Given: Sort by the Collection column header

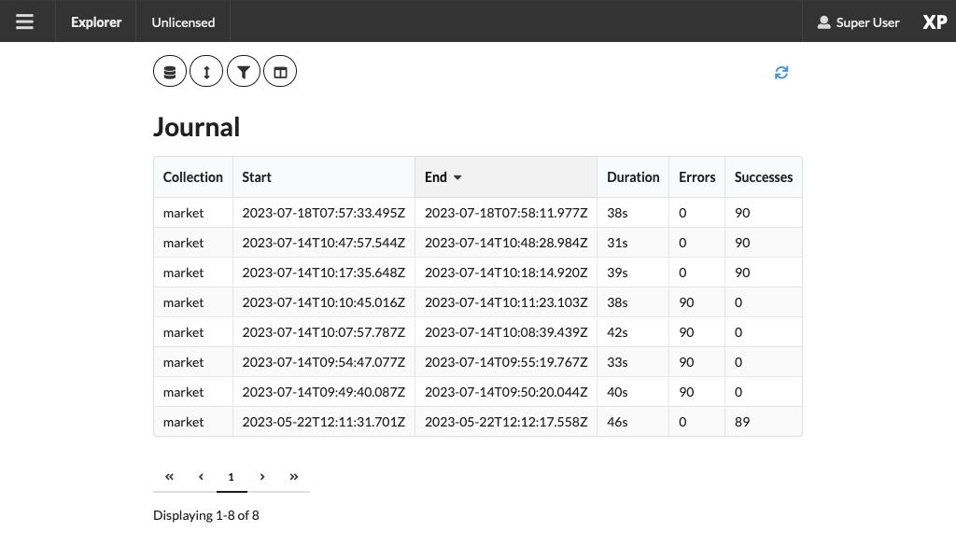Looking at the screenshot, I should (192, 177).
